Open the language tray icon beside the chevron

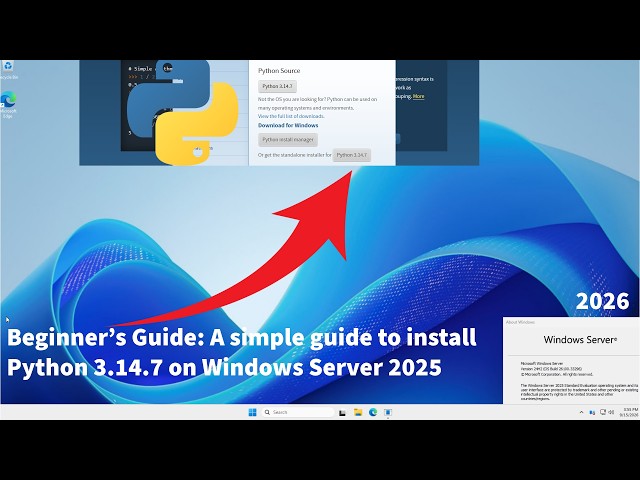pyautogui.click(x=592, y=413)
